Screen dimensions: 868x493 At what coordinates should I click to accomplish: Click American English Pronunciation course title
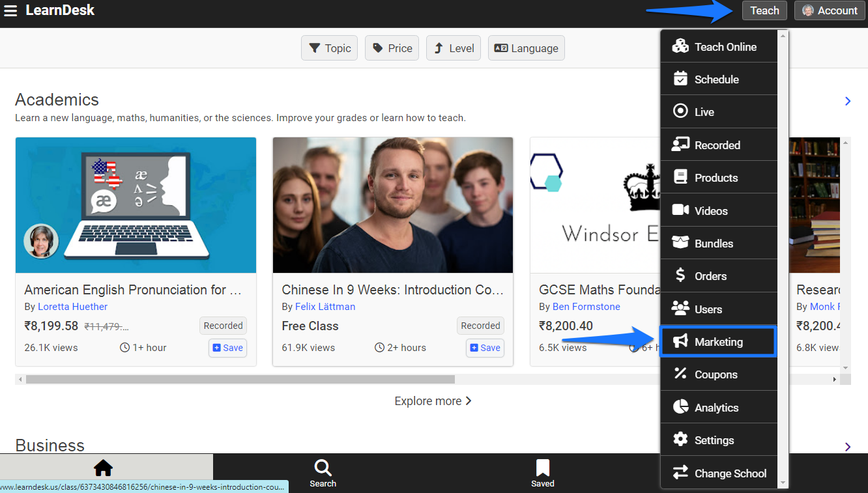point(133,290)
